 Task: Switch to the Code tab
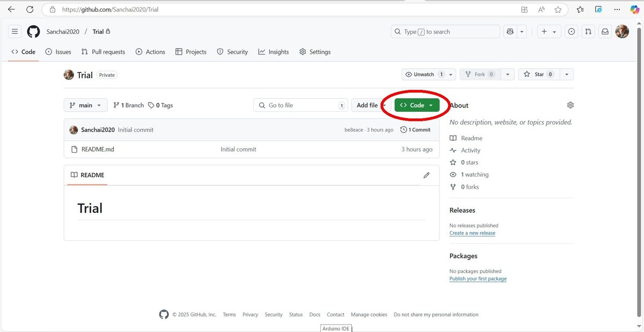23,52
